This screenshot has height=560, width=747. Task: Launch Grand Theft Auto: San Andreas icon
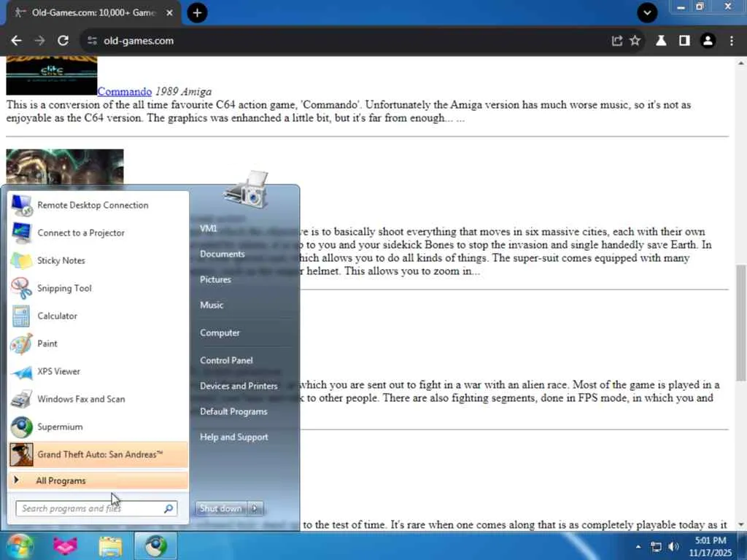point(21,454)
